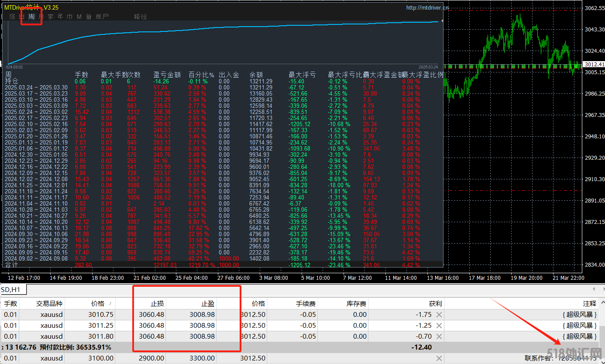This screenshot has height=364, width=605.
Task: Switch statistics to the 年 (yearly) view
Action: pyautogui.click(x=60, y=17)
